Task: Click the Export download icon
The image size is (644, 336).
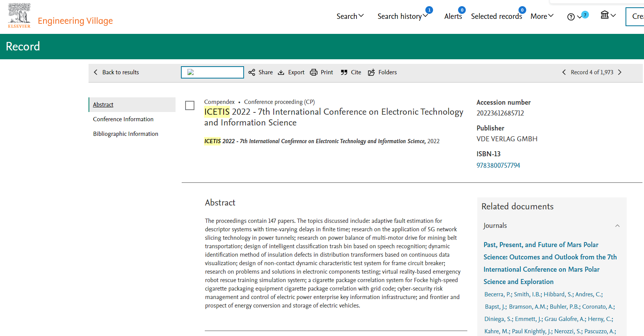Action: pos(281,72)
